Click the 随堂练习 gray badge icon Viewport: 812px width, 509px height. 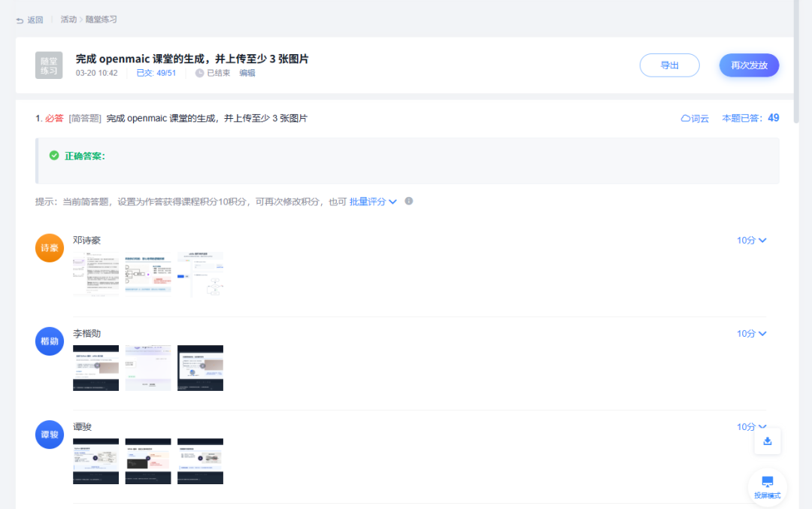pyautogui.click(x=49, y=65)
